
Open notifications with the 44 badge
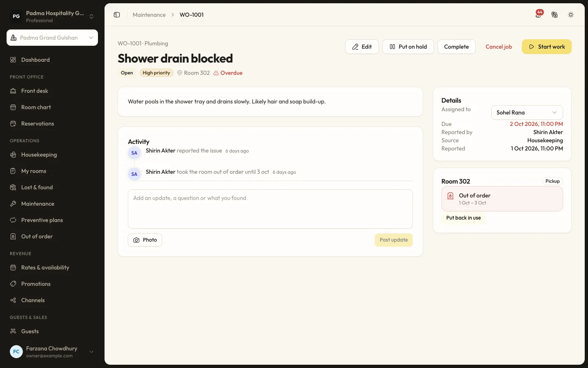539,14
